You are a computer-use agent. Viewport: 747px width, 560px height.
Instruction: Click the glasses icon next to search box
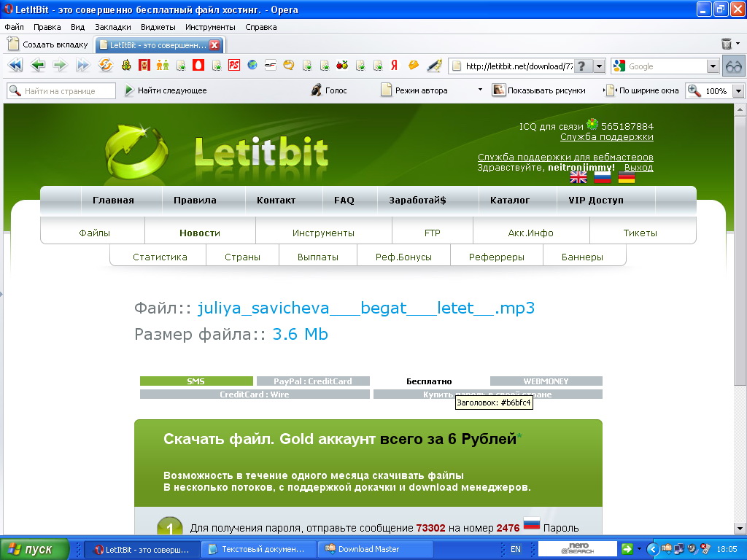point(734,66)
